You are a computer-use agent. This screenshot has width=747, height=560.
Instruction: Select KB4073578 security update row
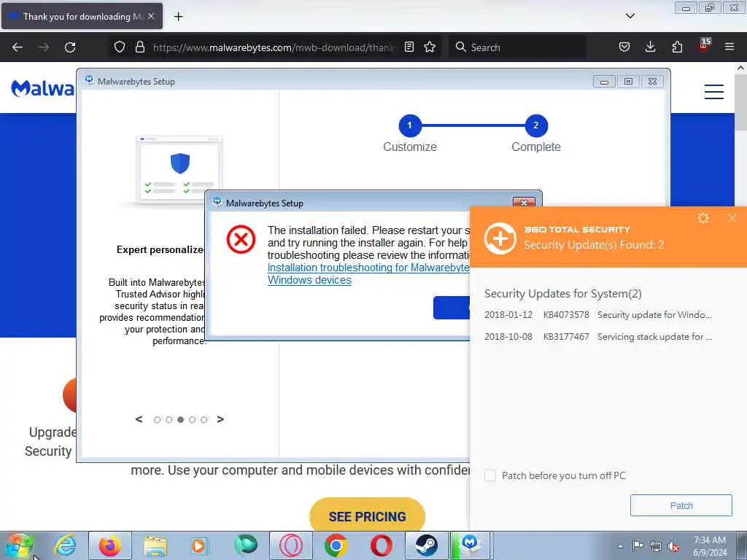pyautogui.click(x=598, y=315)
